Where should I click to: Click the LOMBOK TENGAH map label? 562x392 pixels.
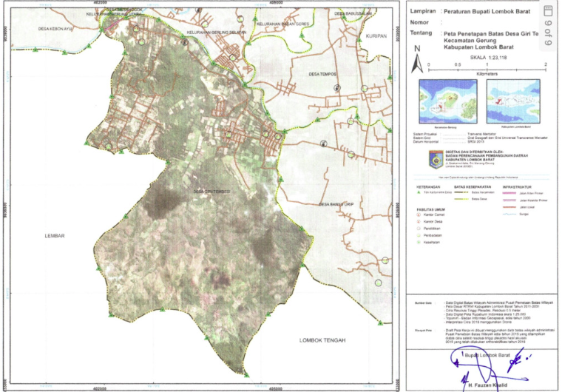322,340
